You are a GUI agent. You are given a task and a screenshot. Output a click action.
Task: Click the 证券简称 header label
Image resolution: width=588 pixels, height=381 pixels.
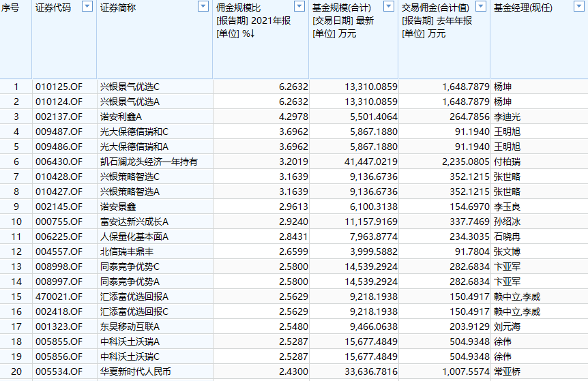pyautogui.click(x=118, y=7)
